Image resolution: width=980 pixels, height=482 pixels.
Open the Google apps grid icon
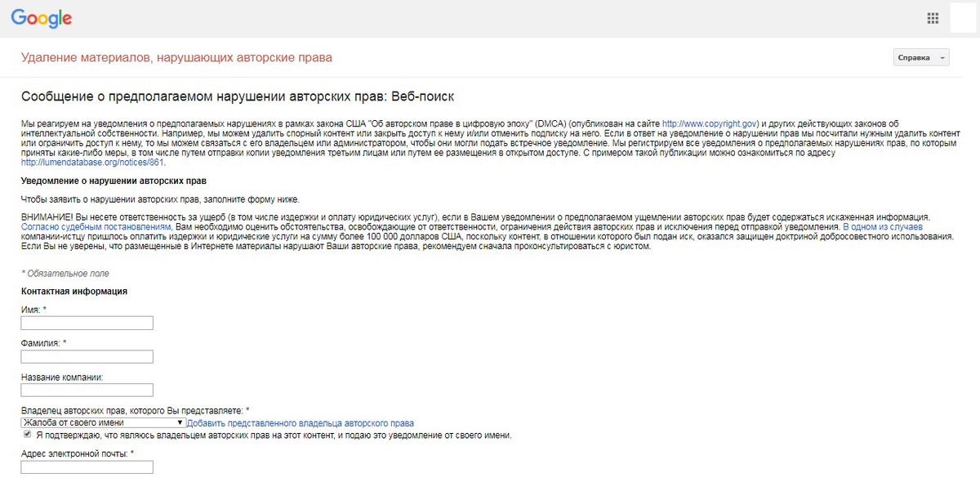933,19
